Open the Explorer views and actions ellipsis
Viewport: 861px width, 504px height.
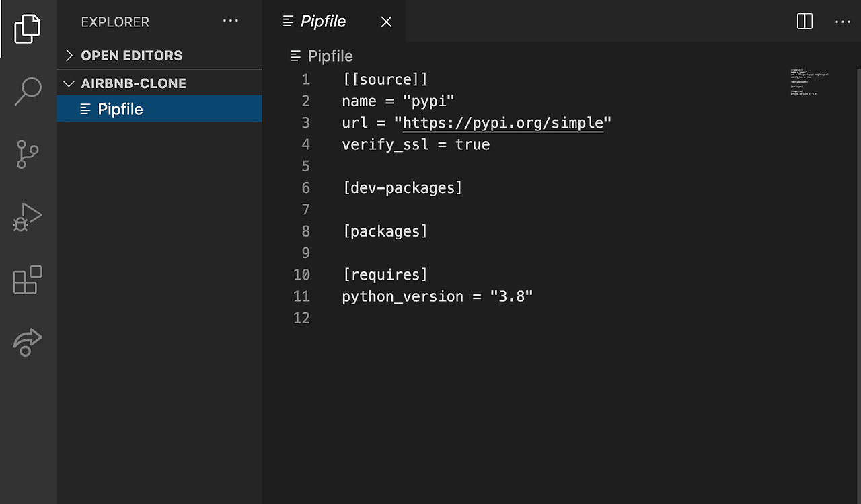231,22
